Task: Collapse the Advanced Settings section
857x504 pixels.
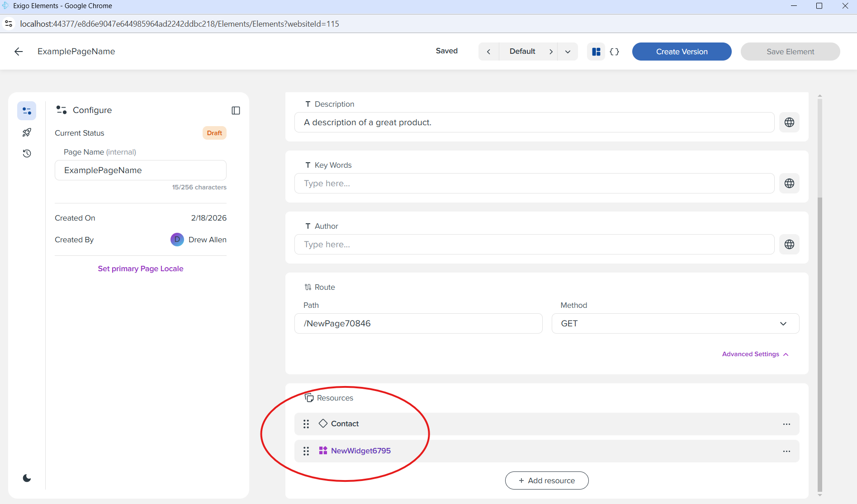Action: tap(755, 354)
